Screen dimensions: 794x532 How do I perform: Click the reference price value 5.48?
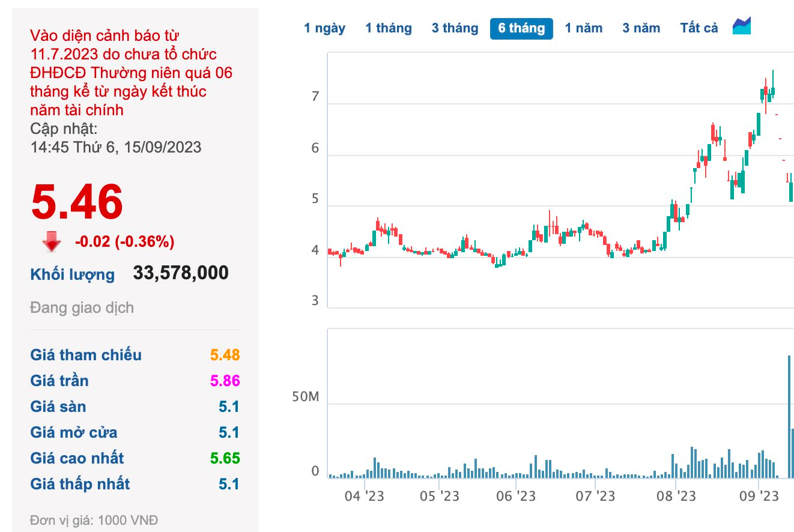click(225, 355)
